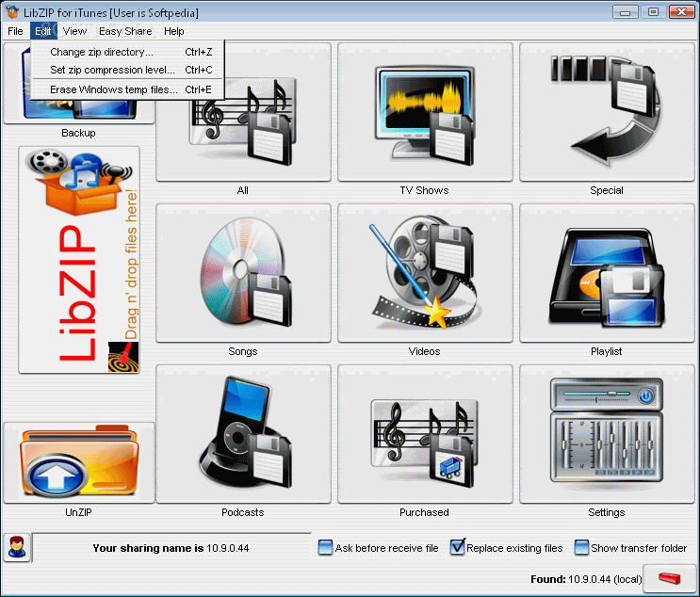Open the Songs CD icon
The image size is (700, 597).
tap(243, 273)
